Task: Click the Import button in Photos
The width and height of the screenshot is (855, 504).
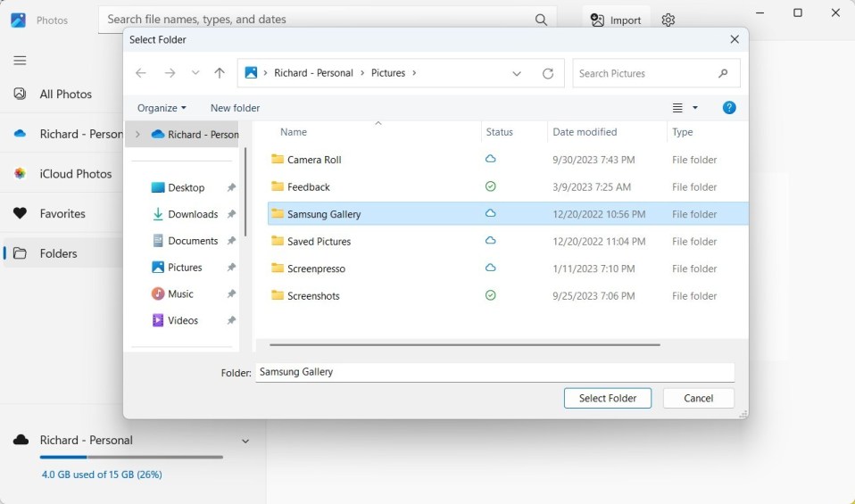Action: pyautogui.click(x=616, y=21)
